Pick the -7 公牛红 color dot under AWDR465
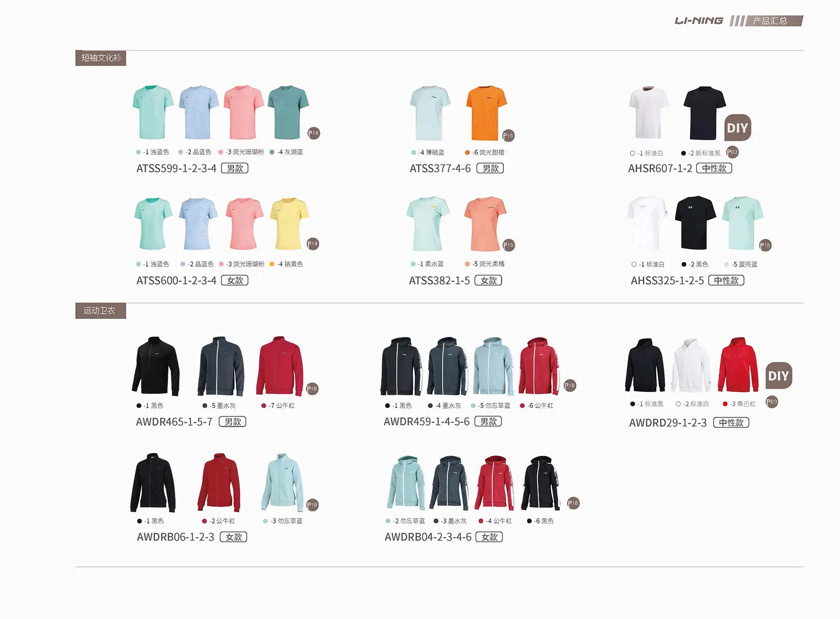The image size is (840, 619). tap(264, 406)
